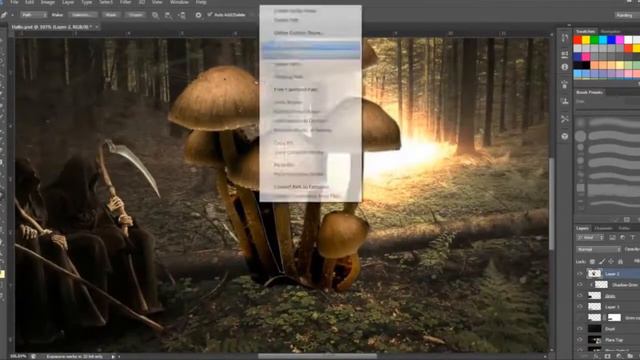Click Make Selection button in options bar
The image size is (640, 360).
coord(82,15)
